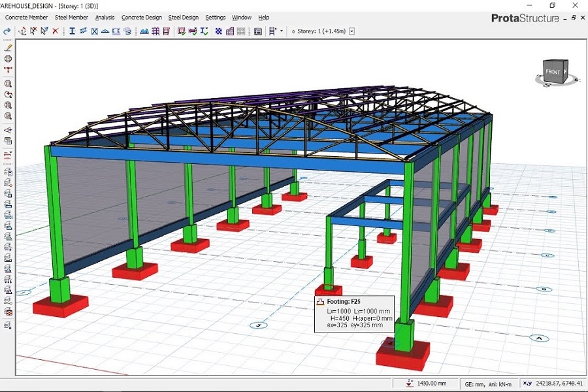
Task: Open the Concrete Design menu
Action: (142, 17)
